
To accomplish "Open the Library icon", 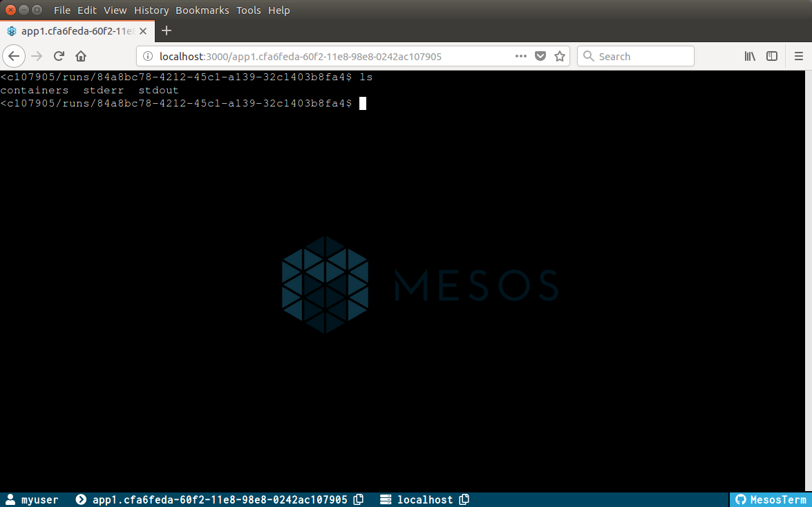I will click(x=750, y=56).
